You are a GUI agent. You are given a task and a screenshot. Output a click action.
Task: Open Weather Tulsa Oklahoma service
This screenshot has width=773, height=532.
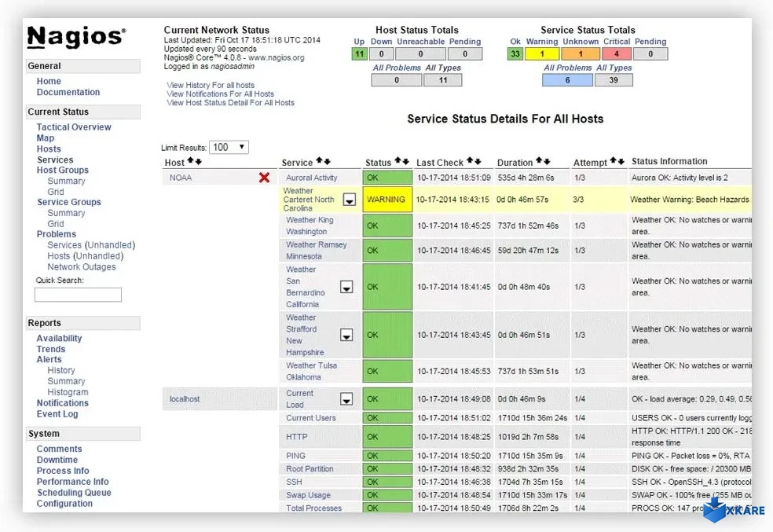point(312,371)
